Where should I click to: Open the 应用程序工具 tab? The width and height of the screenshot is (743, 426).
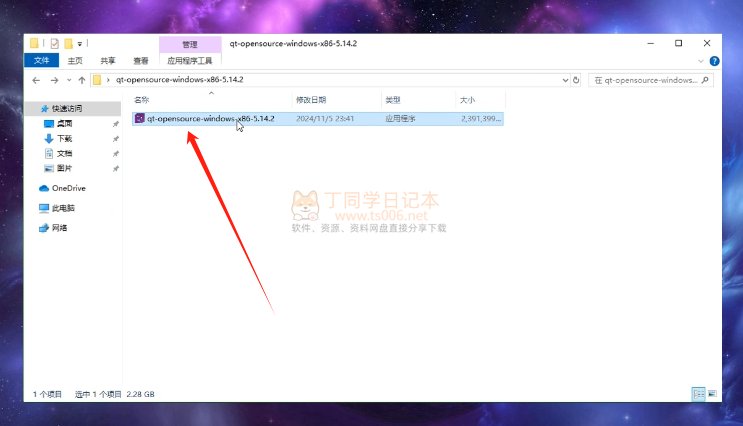coord(190,61)
